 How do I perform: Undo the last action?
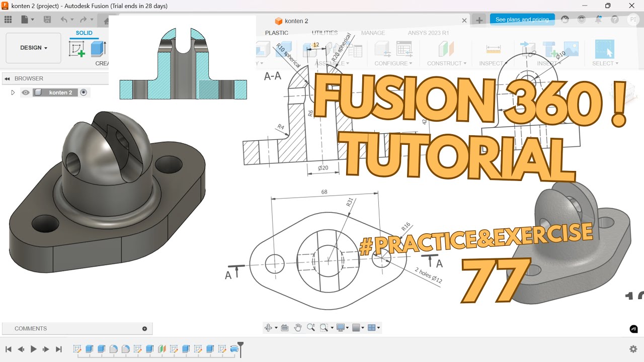click(64, 20)
